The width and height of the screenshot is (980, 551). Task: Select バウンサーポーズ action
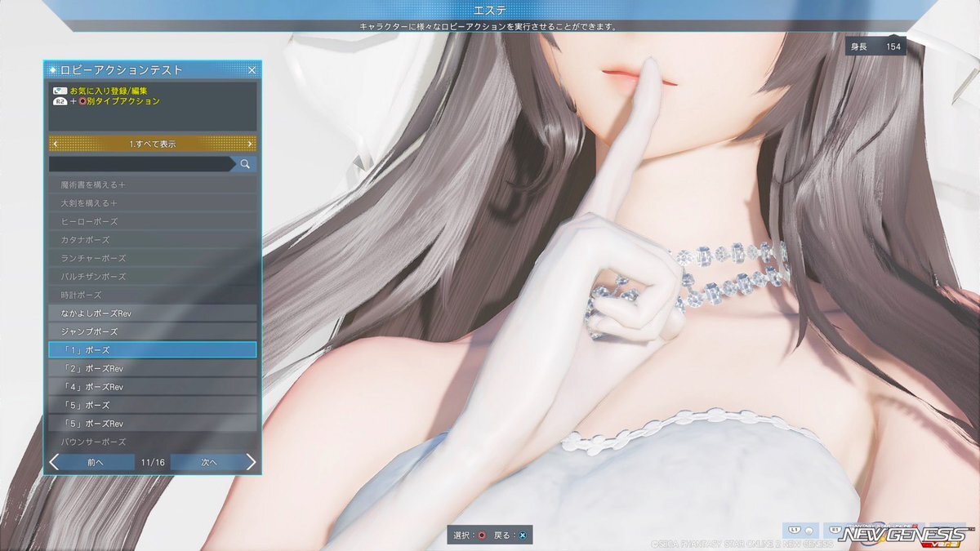153,442
